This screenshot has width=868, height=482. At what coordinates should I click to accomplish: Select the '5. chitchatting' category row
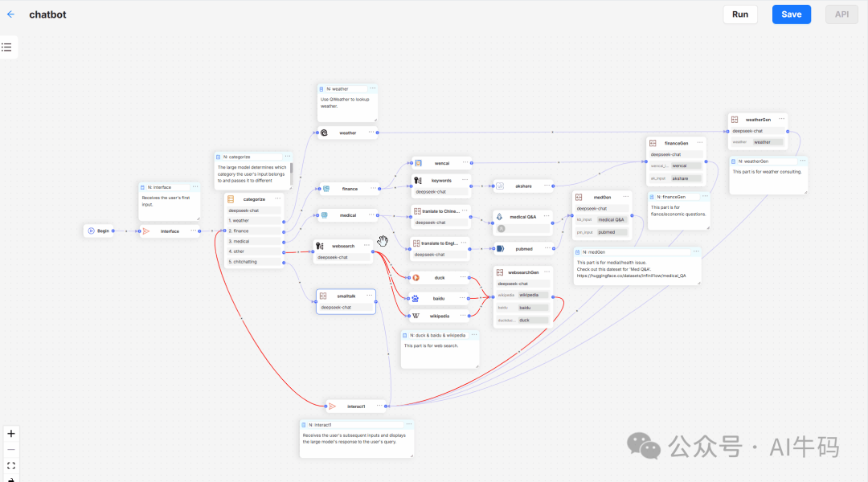pos(255,262)
